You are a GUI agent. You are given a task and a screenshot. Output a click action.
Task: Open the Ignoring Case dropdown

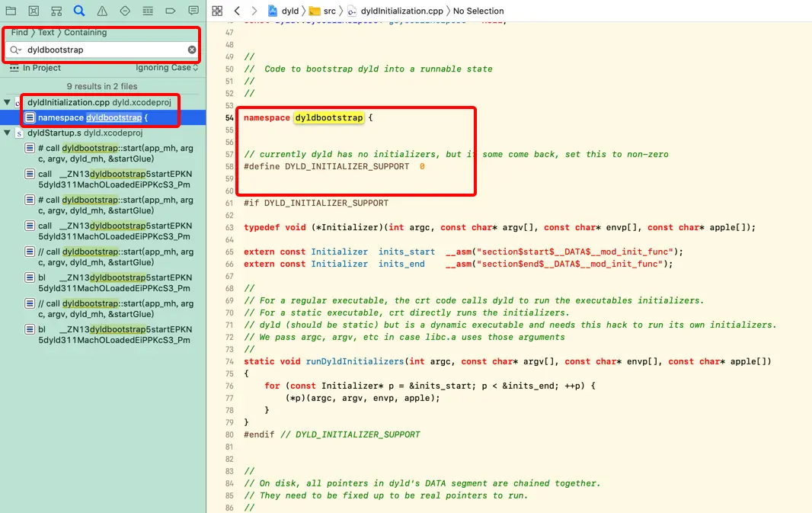pos(167,68)
